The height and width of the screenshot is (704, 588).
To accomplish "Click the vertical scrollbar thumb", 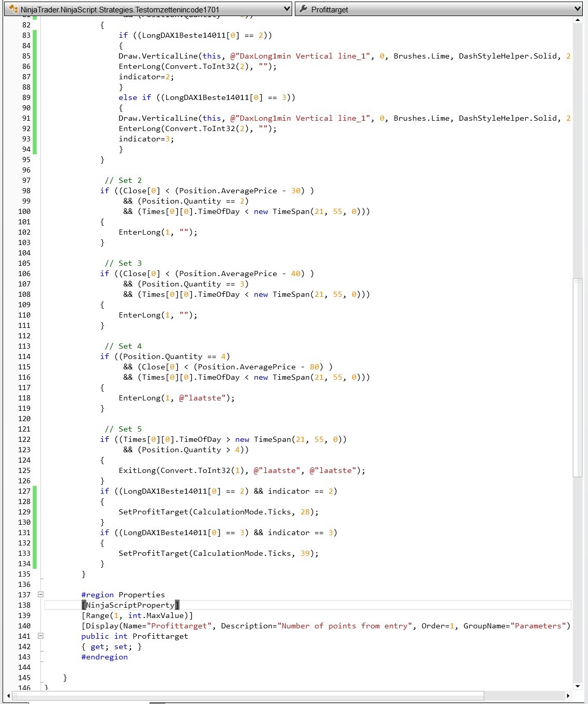I will click(578, 378).
